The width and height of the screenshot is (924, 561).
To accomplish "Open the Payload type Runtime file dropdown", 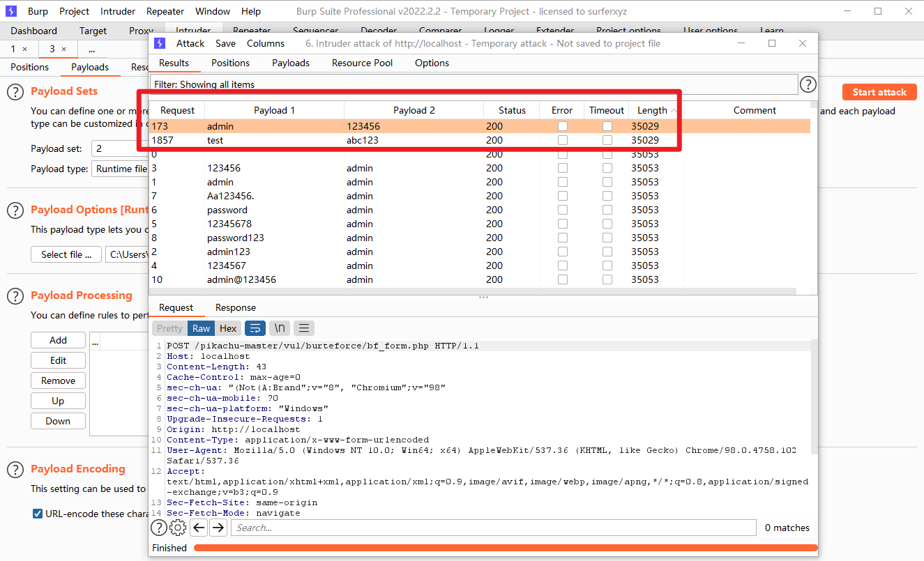I will pos(120,169).
